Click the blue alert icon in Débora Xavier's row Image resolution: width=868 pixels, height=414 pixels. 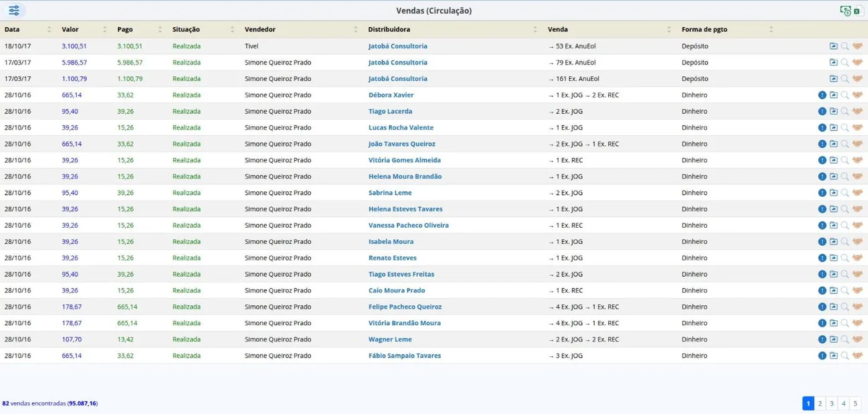pos(822,95)
